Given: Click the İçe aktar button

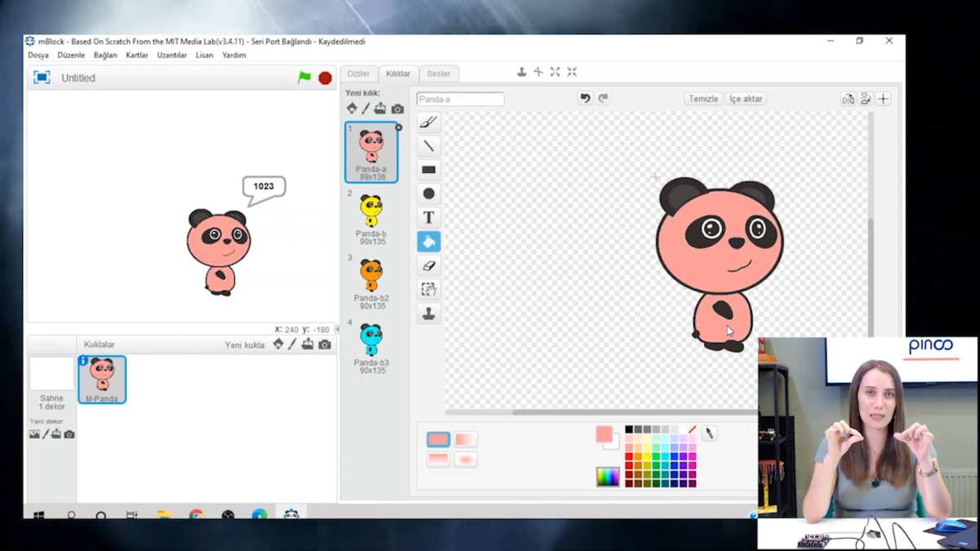Looking at the screenshot, I should (746, 99).
